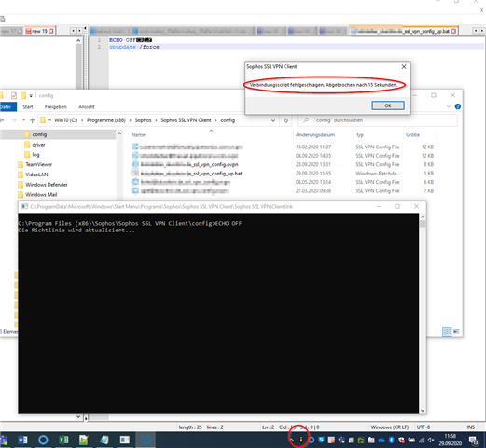Expand the Explorer ribbon chevron
Viewport: 486px width, 448px height.
449,106
